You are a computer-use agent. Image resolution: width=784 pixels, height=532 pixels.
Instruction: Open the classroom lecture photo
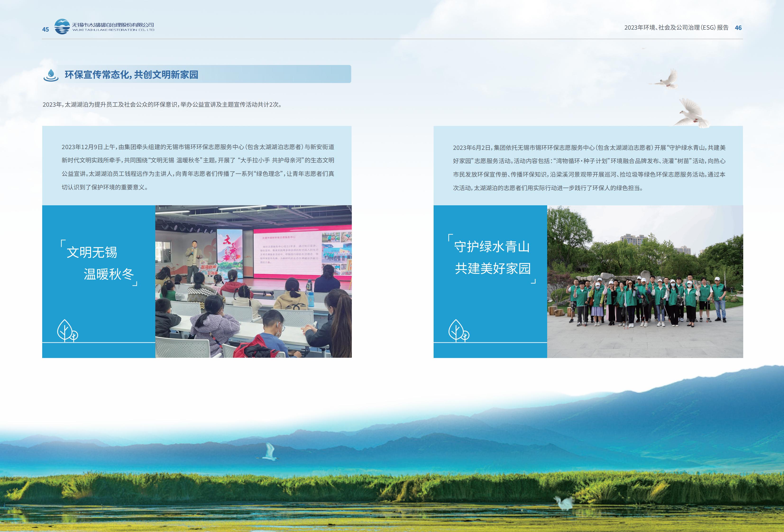point(253,281)
